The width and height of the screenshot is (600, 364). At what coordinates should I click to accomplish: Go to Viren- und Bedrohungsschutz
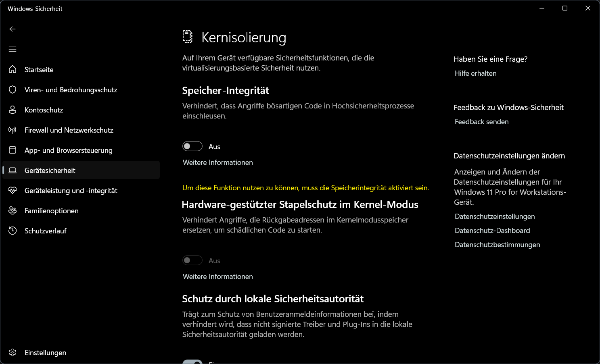point(81,89)
